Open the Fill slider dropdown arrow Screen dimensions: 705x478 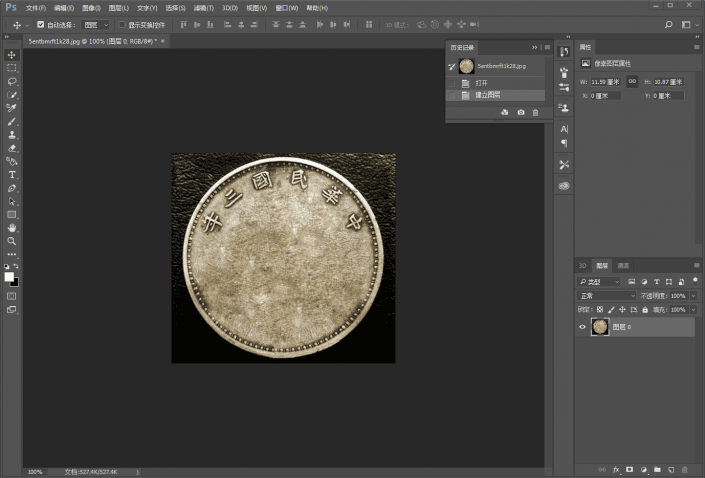(693, 309)
